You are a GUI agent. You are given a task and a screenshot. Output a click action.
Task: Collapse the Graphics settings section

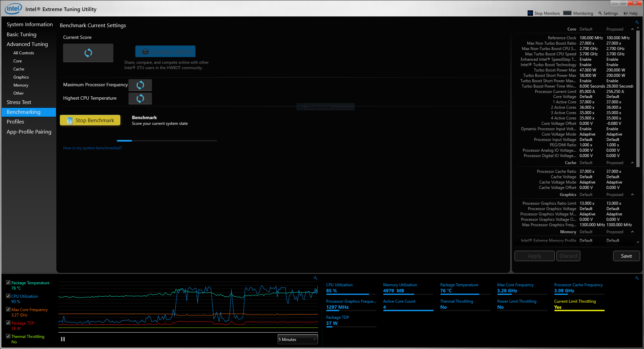(632, 195)
